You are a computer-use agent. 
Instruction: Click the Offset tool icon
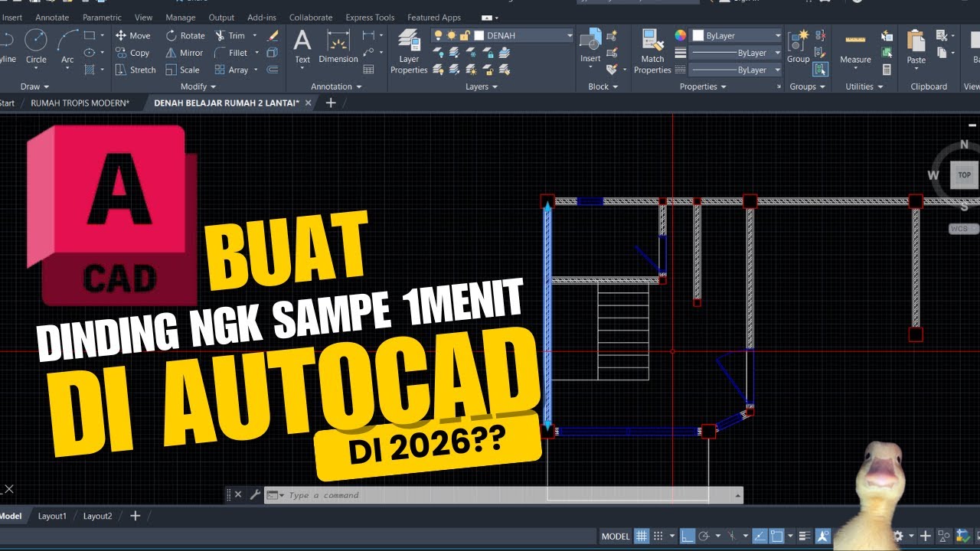(273, 70)
